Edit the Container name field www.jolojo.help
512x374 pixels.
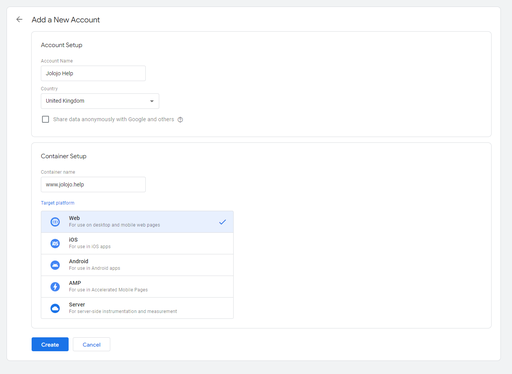[x=93, y=185]
